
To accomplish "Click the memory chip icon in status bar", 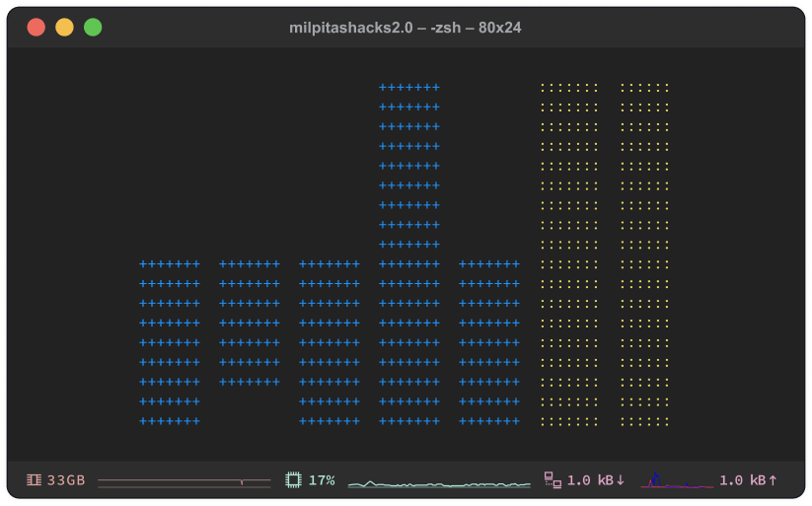I will [34, 480].
